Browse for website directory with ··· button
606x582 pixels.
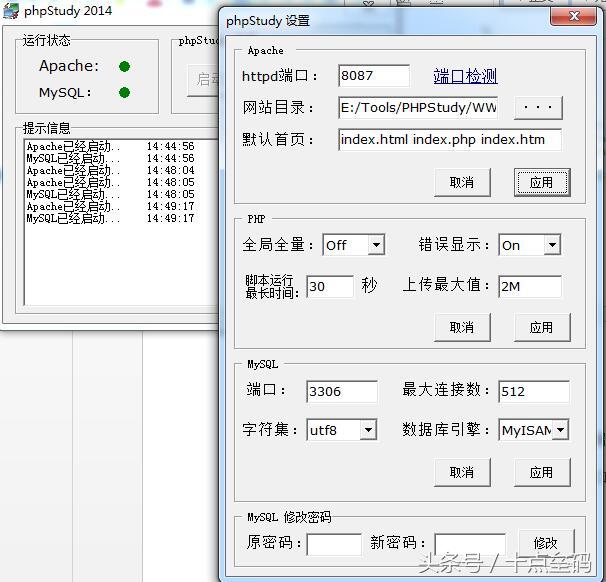point(538,107)
